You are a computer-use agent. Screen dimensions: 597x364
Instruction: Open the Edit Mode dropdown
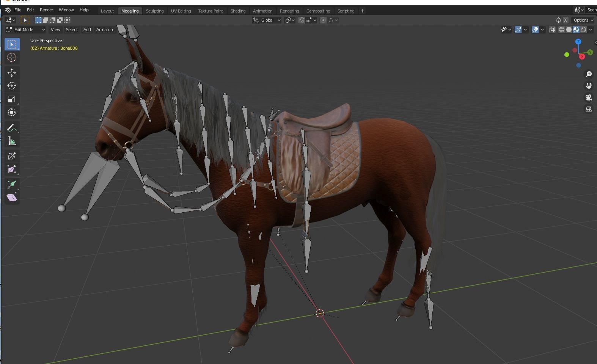tap(25, 30)
